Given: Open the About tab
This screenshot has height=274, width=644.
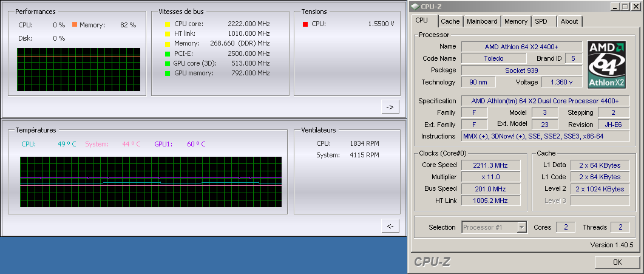Looking at the screenshot, I should point(569,21).
